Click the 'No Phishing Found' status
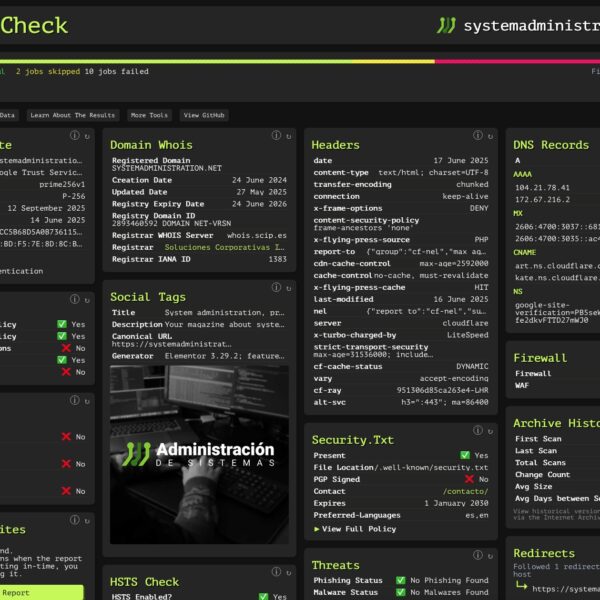The image size is (600, 600). tap(442, 580)
